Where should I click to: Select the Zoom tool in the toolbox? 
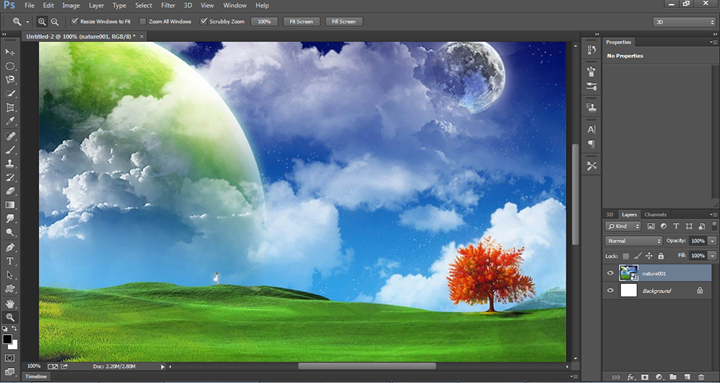(10, 317)
